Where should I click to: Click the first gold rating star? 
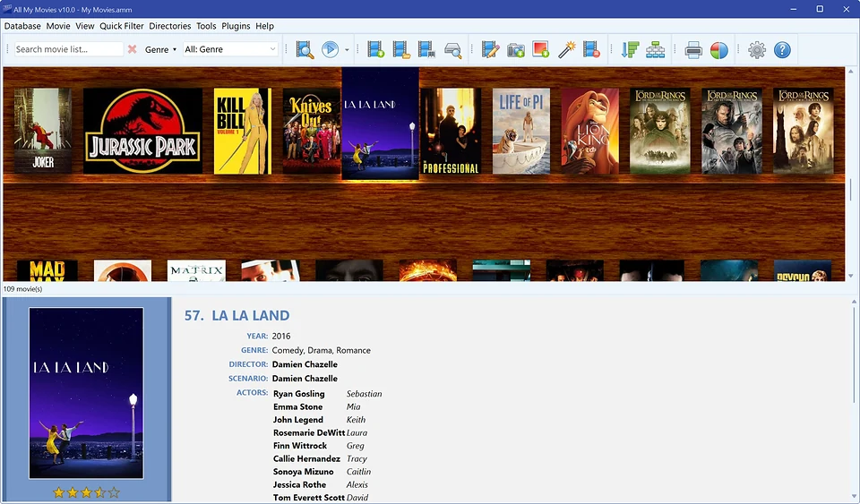tap(59, 492)
